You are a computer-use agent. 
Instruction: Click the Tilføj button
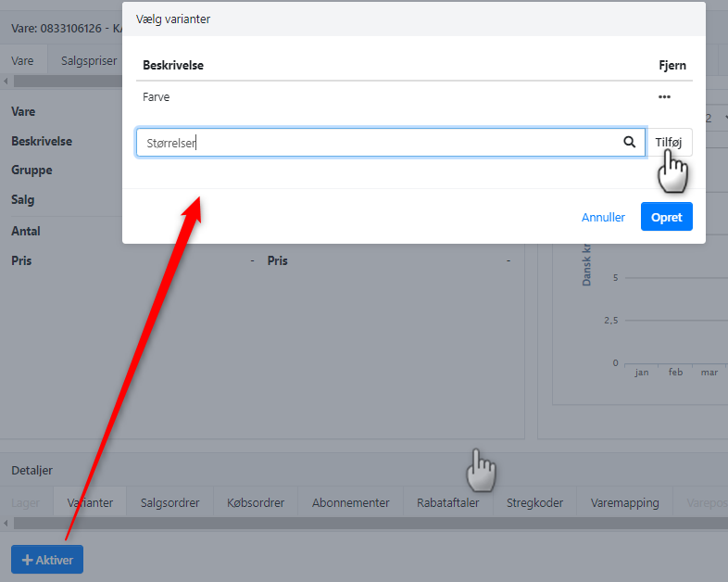click(668, 142)
